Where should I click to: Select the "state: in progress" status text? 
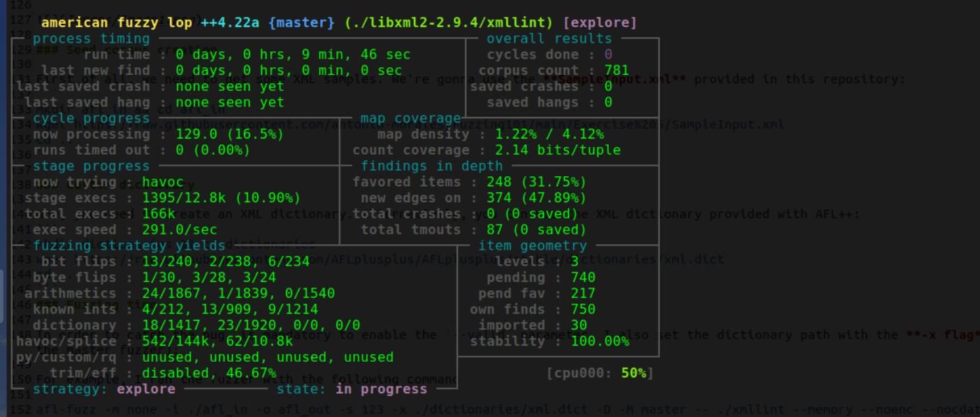[x=334, y=389]
